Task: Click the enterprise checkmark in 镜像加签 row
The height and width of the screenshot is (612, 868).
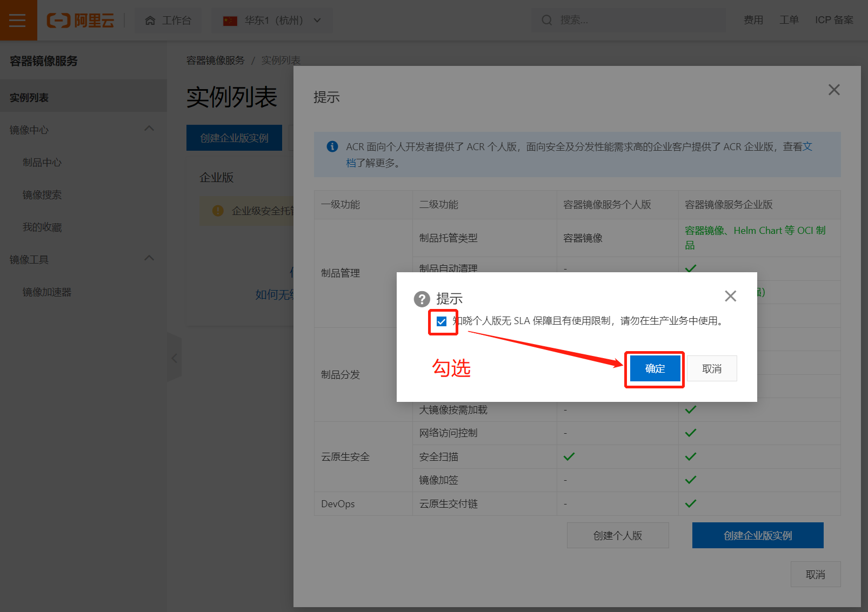Action: tap(691, 480)
